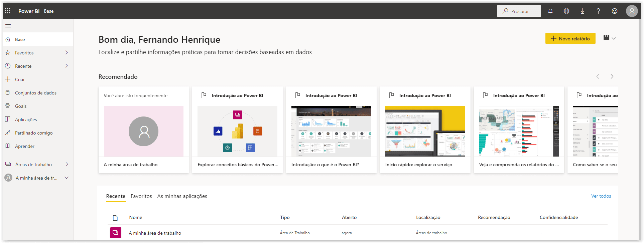Open the app launcher grid icon
644x243 pixels.
(x=8, y=11)
